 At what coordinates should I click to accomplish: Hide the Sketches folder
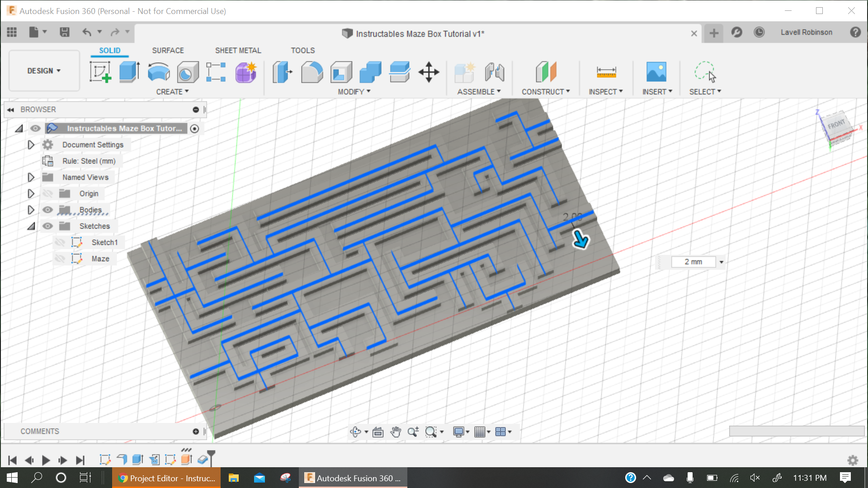point(47,226)
